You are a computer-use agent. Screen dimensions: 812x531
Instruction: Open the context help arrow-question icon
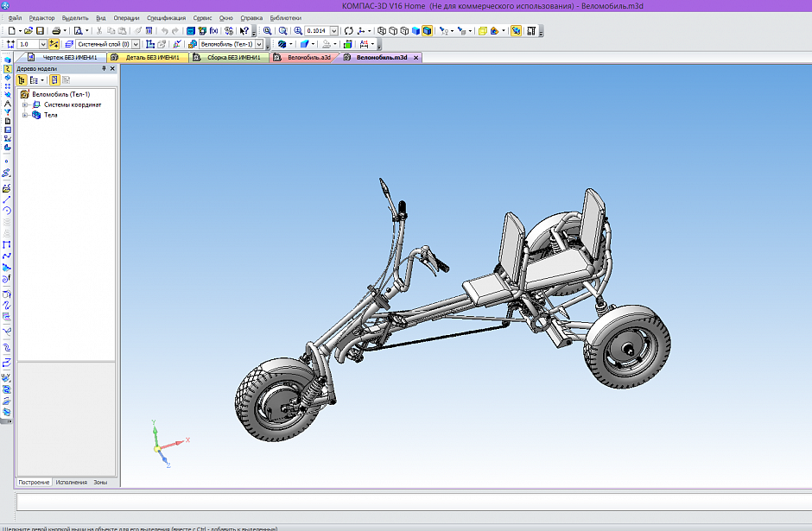[244, 31]
